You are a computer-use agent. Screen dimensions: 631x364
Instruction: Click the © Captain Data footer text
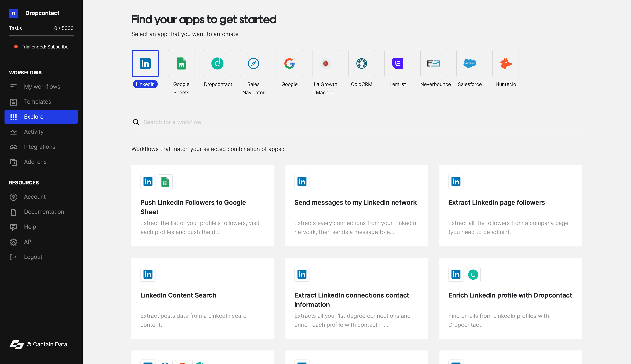coord(47,344)
